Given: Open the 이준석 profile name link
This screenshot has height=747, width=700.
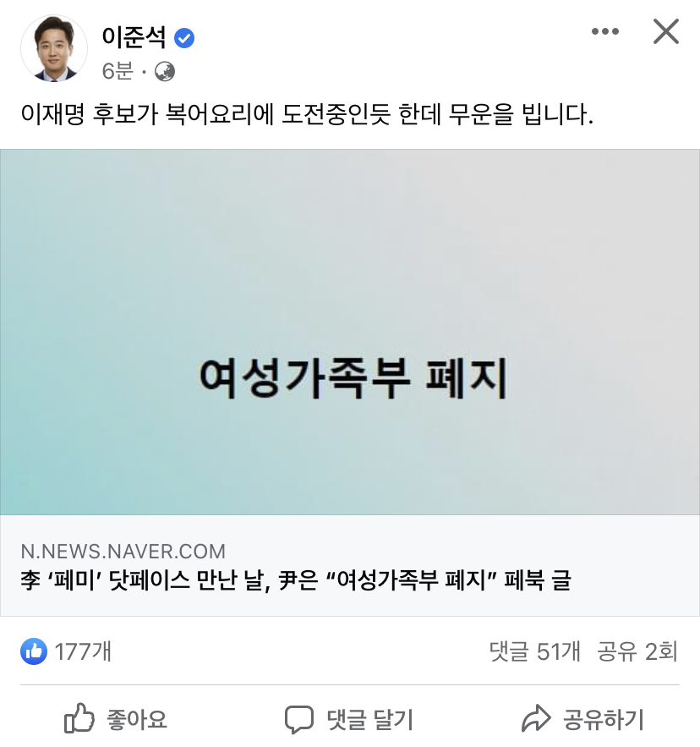Looking at the screenshot, I should [x=134, y=37].
